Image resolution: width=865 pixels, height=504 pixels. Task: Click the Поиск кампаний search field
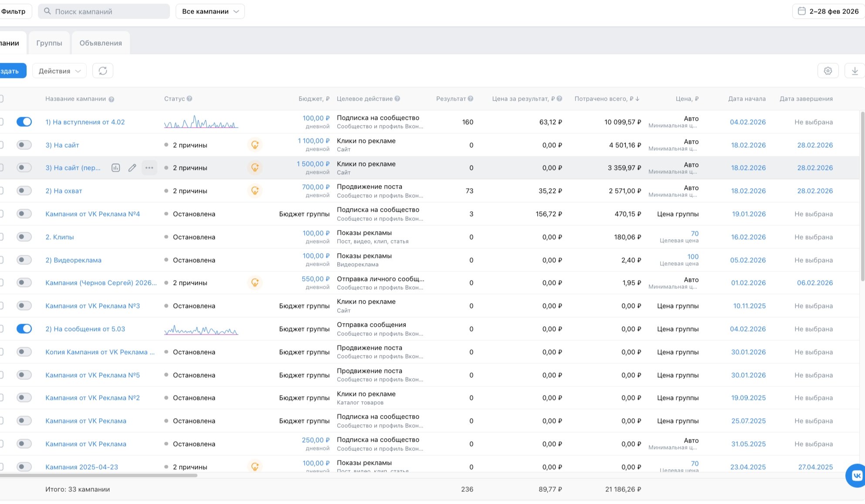pos(104,11)
